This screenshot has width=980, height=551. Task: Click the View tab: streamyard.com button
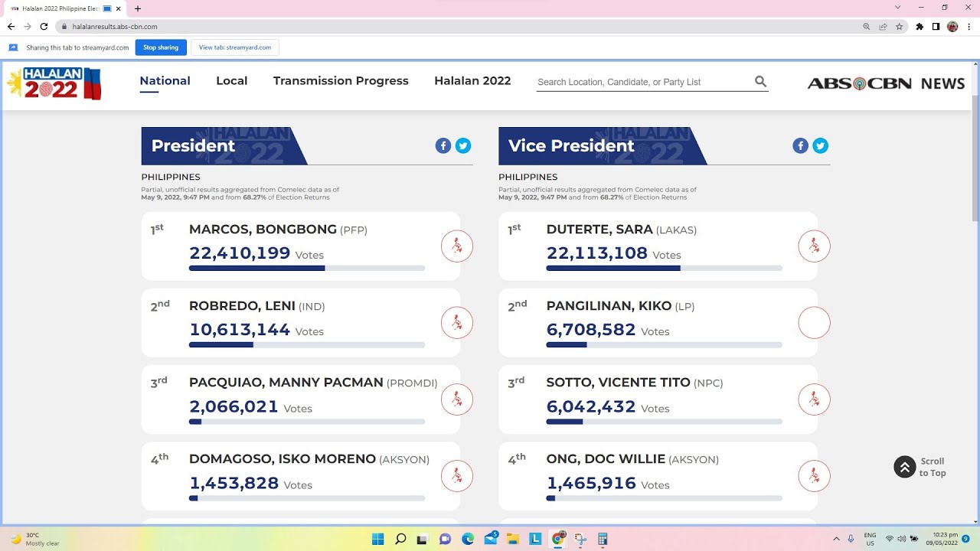[x=235, y=47]
